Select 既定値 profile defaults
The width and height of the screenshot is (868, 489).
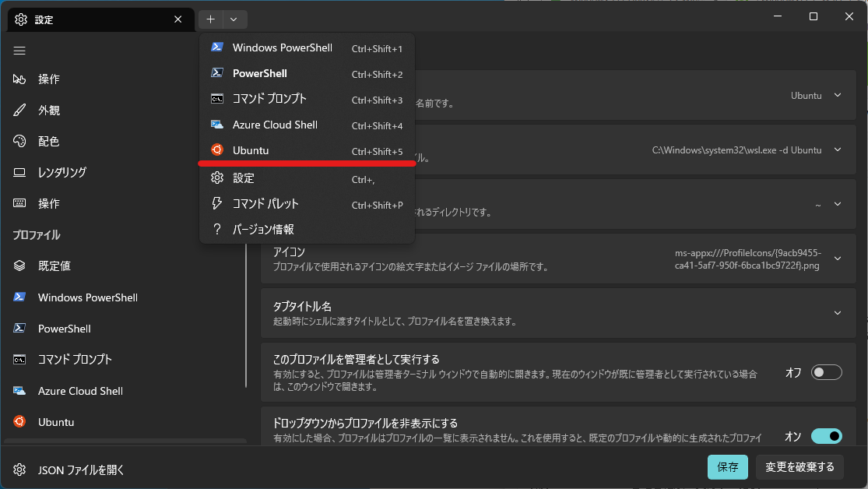[125, 266]
